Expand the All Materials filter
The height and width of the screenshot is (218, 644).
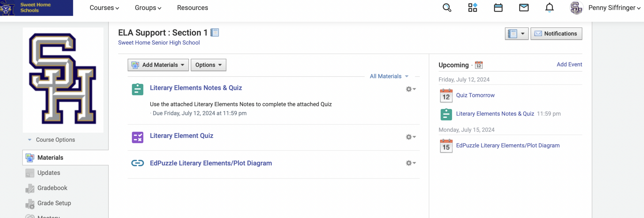(x=389, y=76)
